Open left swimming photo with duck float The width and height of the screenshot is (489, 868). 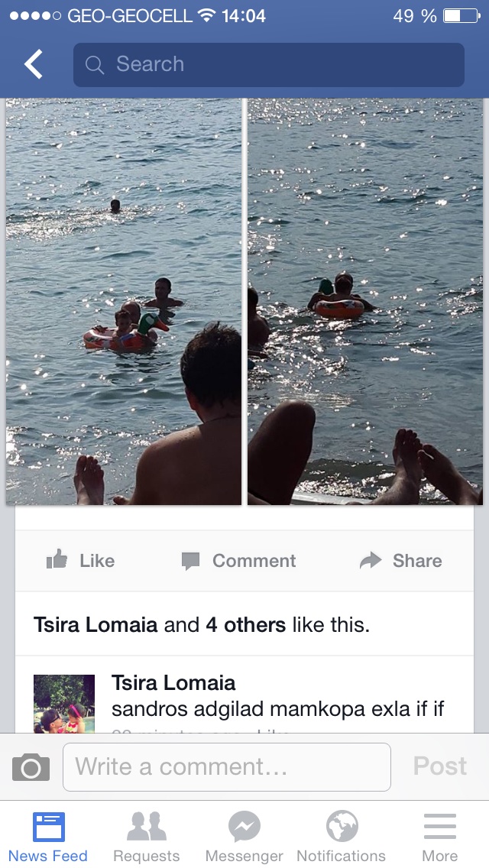(124, 302)
